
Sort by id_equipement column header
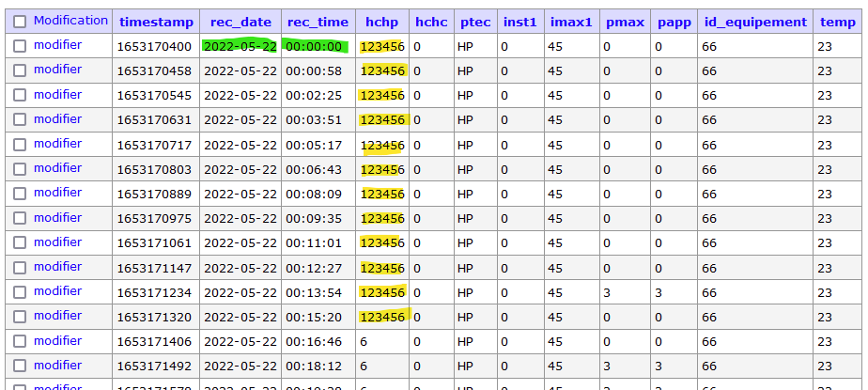click(x=755, y=23)
